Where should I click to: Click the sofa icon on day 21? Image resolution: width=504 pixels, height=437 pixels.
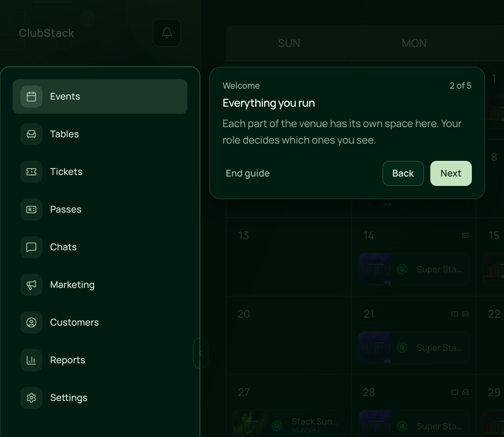[x=466, y=314]
